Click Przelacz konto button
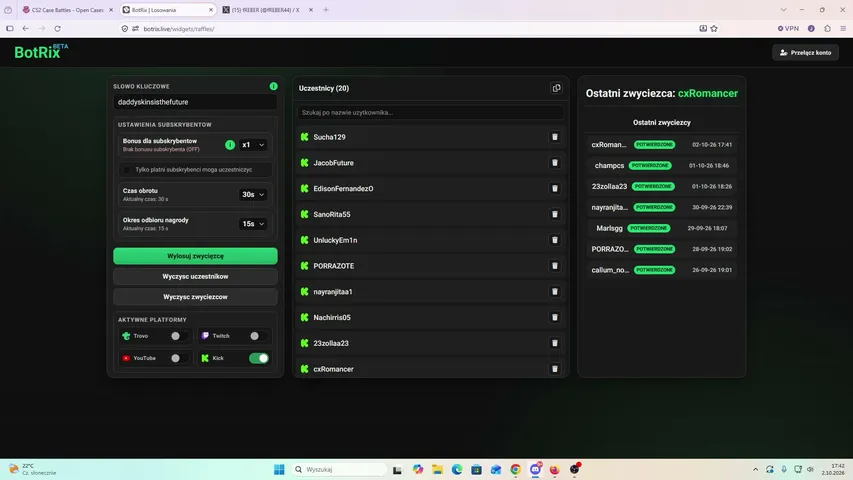 [x=805, y=53]
